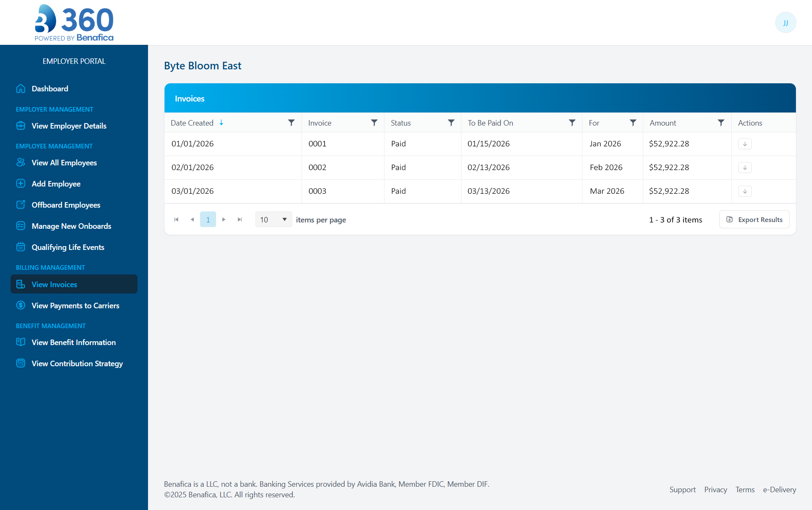Click the Export Results button
This screenshot has width=812, height=510.
(x=754, y=219)
